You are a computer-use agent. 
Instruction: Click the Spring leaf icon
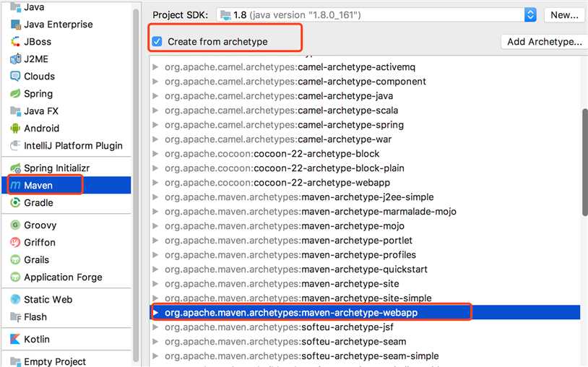[15, 93]
